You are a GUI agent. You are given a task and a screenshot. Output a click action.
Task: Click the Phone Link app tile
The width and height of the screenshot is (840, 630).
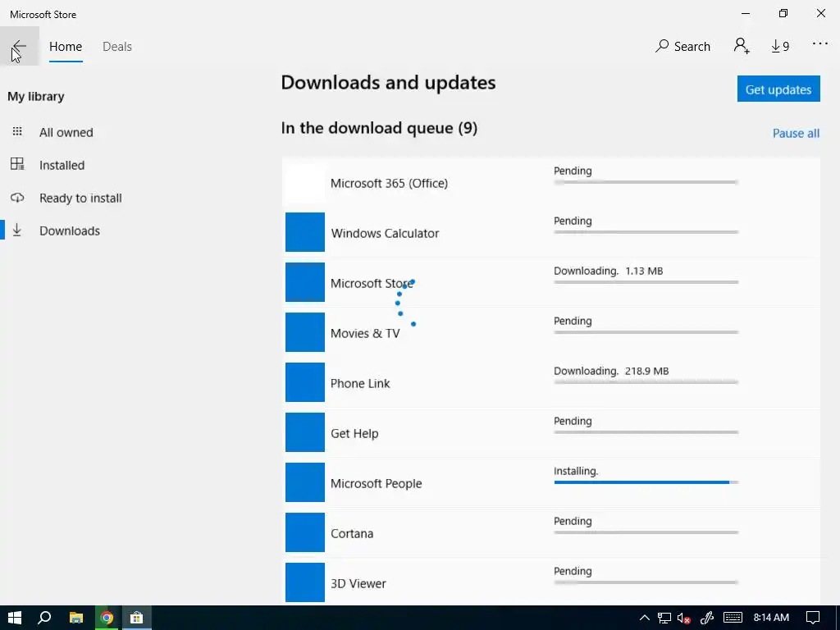[305, 382]
